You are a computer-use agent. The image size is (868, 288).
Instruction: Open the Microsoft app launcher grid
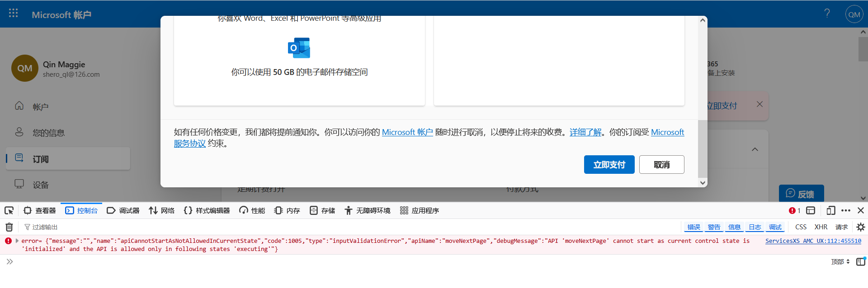pyautogui.click(x=14, y=13)
